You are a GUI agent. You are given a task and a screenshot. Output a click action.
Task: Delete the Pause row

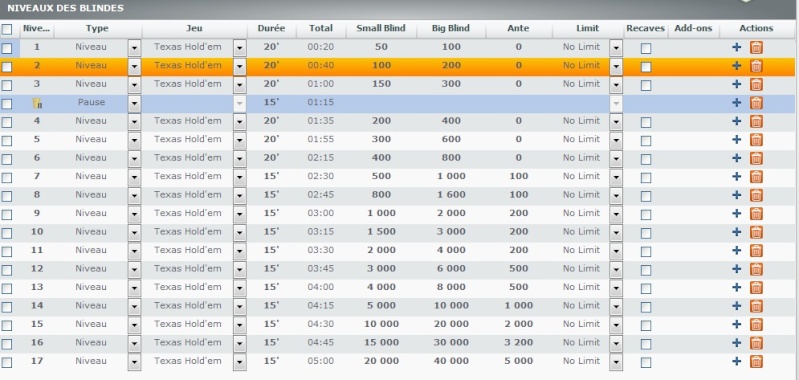(x=757, y=103)
